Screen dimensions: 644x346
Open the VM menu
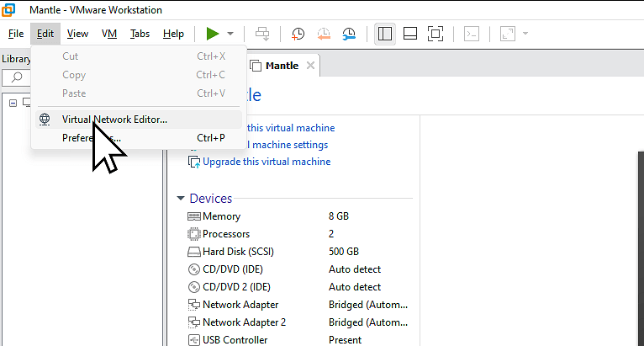point(108,34)
